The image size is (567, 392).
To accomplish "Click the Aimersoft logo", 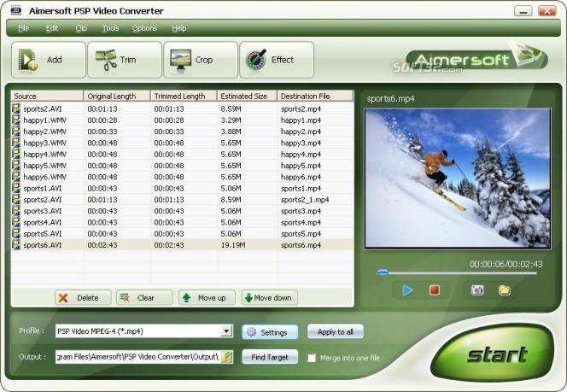I will pos(476,58).
